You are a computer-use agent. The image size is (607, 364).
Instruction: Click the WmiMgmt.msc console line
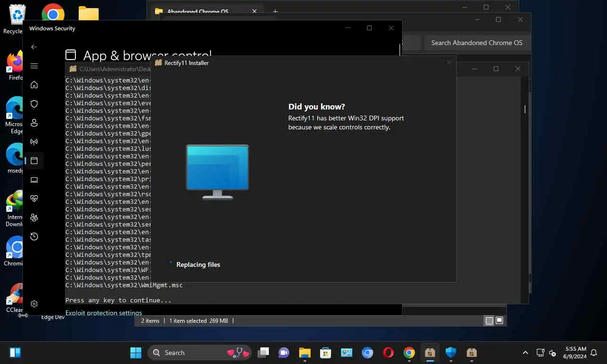click(x=124, y=285)
